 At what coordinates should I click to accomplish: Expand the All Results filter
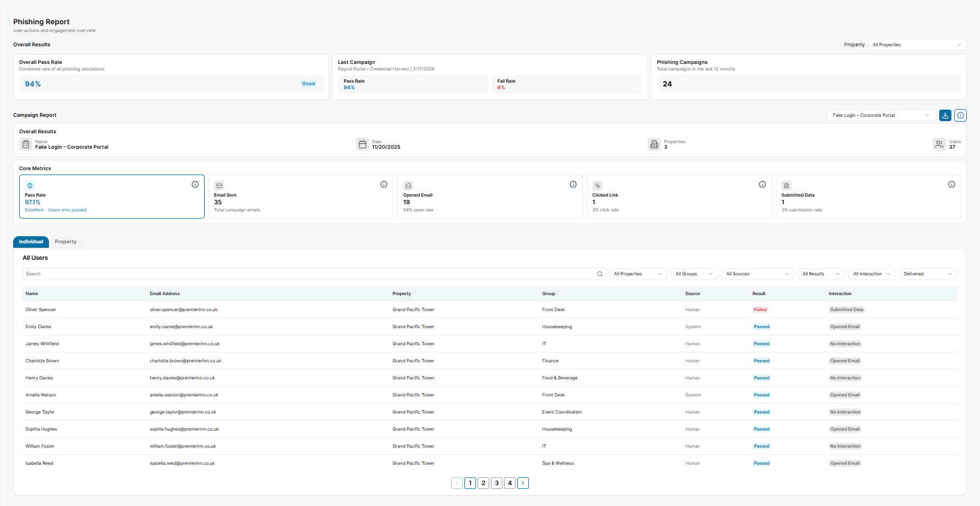tap(821, 274)
